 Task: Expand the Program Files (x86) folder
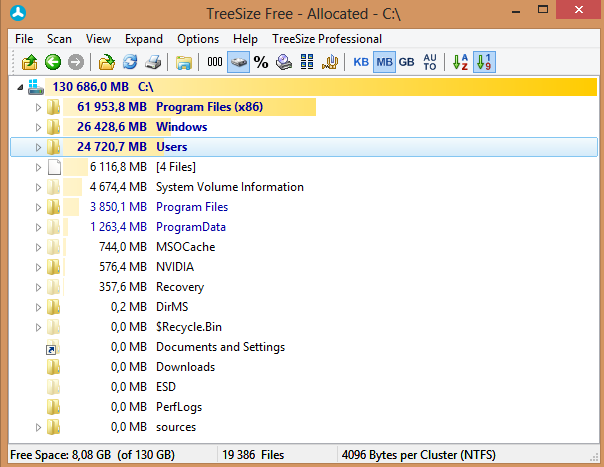(38, 107)
